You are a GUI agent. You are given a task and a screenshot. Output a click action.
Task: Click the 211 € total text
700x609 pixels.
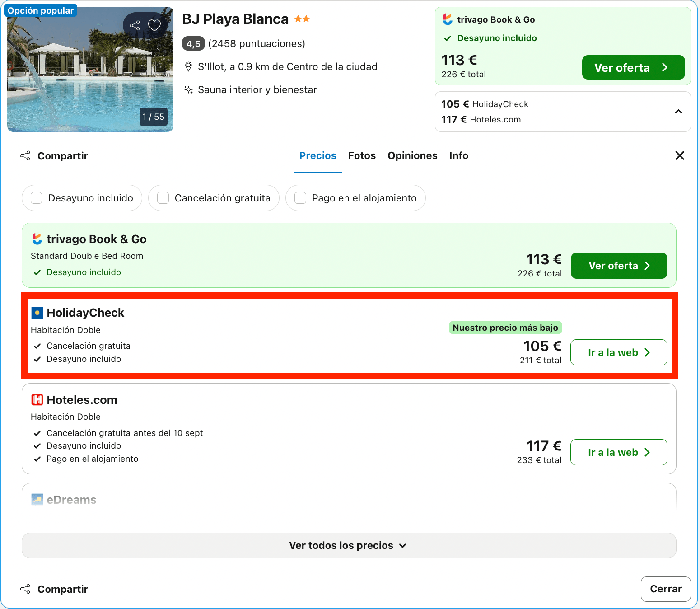click(541, 360)
